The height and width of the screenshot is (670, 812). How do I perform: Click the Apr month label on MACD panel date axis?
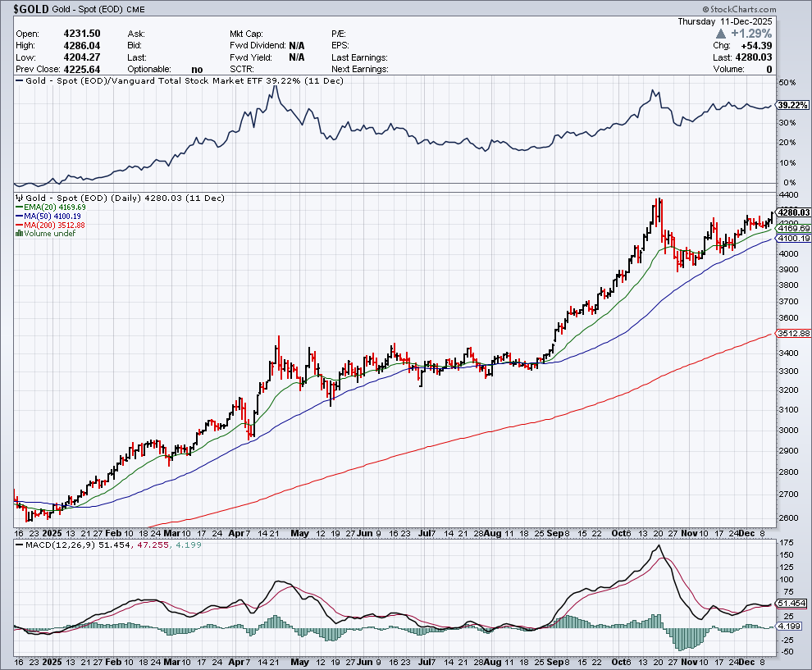click(236, 662)
